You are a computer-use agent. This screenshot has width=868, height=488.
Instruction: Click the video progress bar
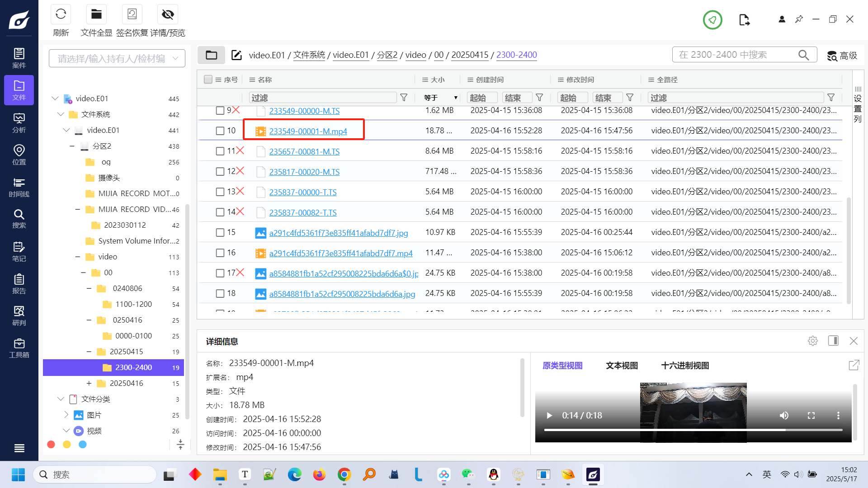coord(693,430)
